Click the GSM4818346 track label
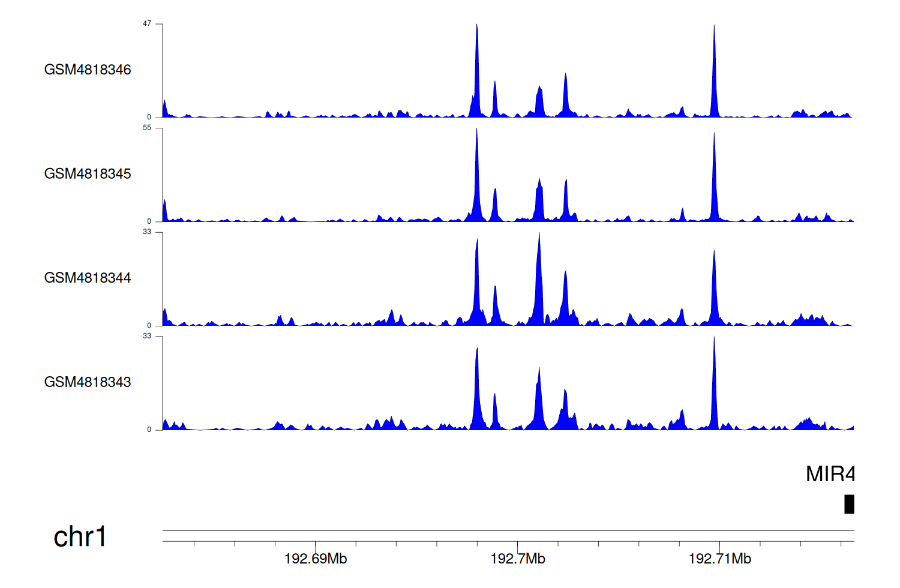 click(88, 70)
